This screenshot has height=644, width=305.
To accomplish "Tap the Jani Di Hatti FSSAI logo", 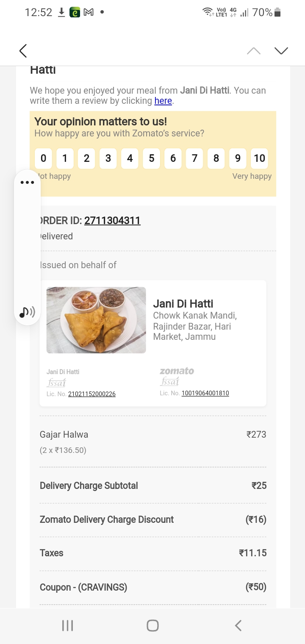I will click(56, 383).
